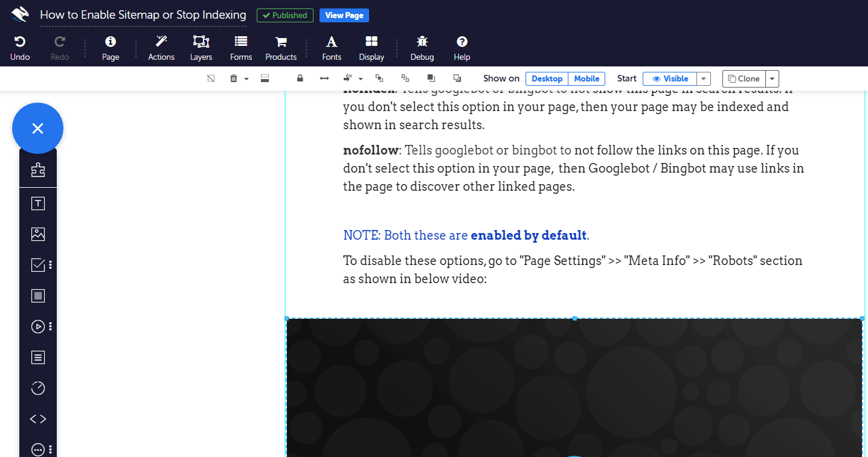This screenshot has width=868, height=457.
Task: Lock the selected element
Action: pos(300,78)
